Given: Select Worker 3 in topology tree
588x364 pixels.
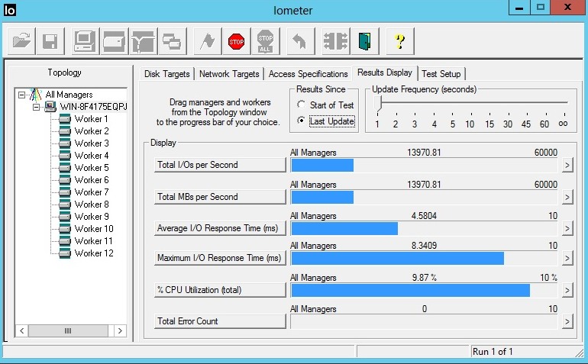Looking at the screenshot, I should [x=92, y=143].
